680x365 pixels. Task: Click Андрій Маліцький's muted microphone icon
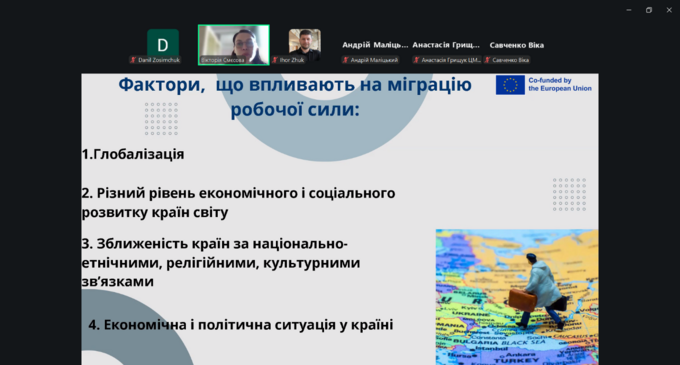pyautogui.click(x=345, y=60)
